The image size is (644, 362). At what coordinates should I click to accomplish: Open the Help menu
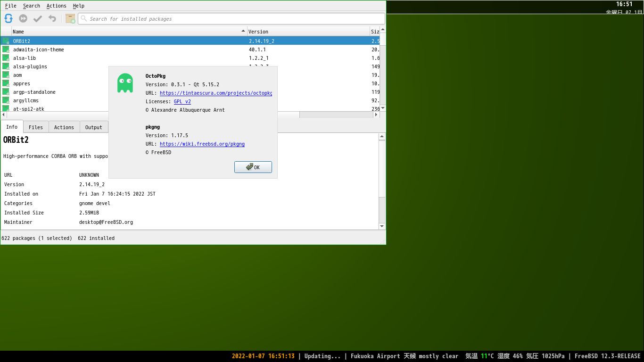(x=79, y=6)
